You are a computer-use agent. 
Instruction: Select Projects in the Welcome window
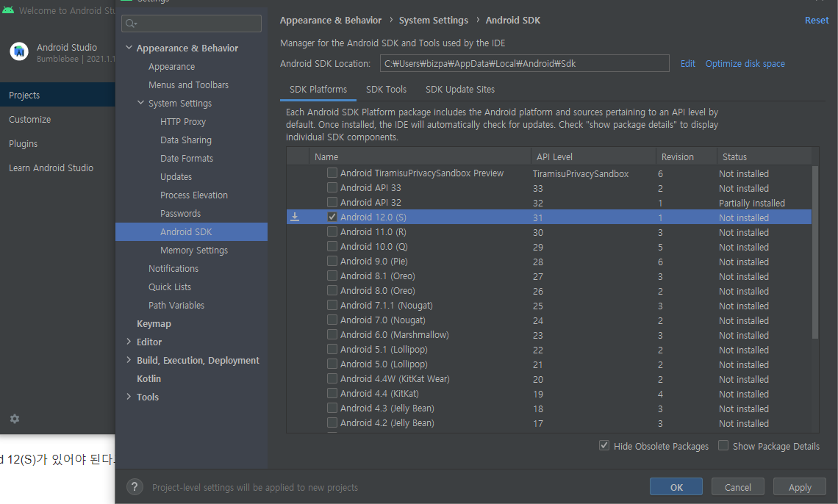[x=57, y=95]
